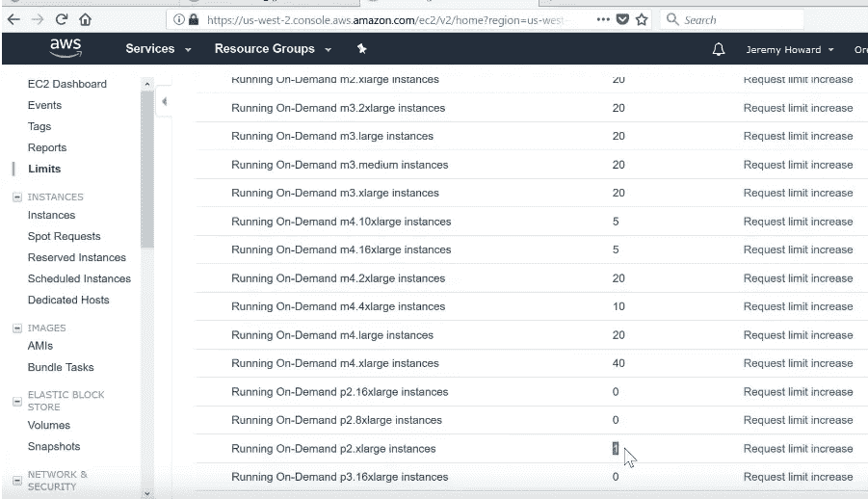This screenshot has width=868, height=499.
Task: Click the limit value 0 for p2.8xlarge
Action: pyautogui.click(x=616, y=420)
